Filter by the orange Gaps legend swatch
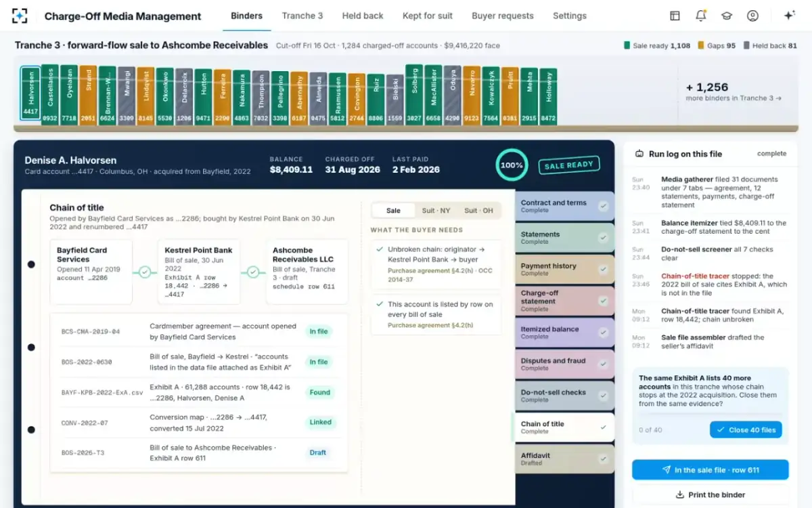 (x=701, y=46)
